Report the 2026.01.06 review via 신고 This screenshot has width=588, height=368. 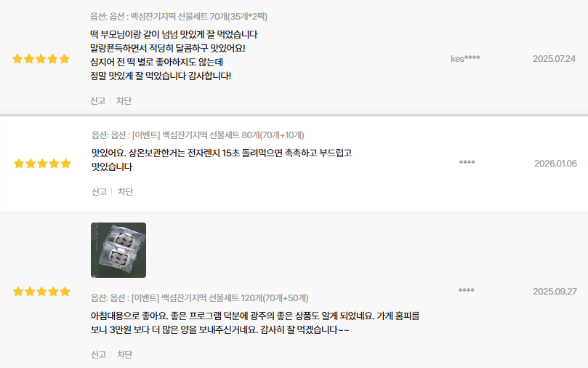pos(100,192)
